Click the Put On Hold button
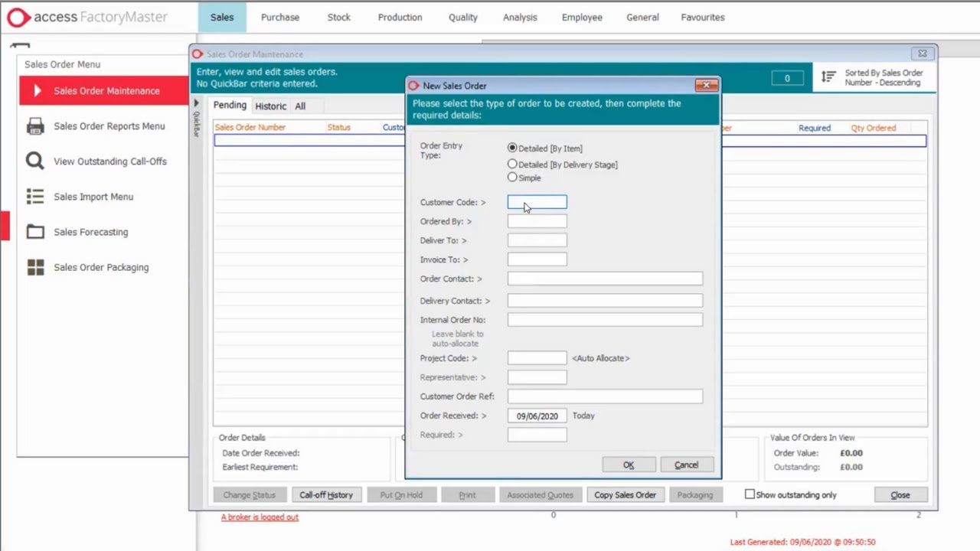Screen dimensions: 980x551 [x=401, y=494]
